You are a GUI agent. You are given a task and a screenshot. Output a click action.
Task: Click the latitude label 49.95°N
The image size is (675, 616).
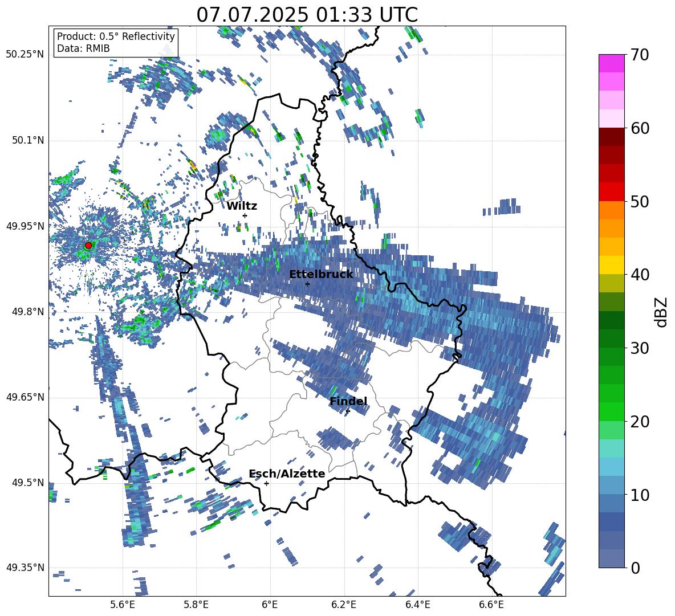26,226
